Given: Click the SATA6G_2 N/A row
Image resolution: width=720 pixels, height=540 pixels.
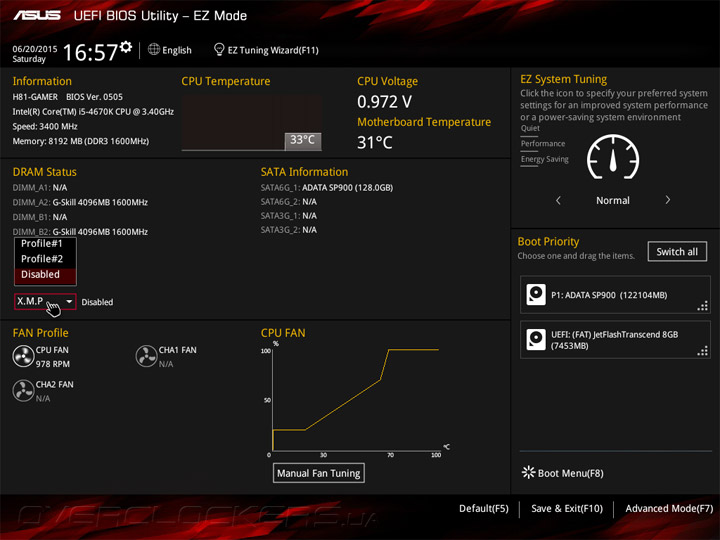Looking at the screenshot, I should 289,202.
